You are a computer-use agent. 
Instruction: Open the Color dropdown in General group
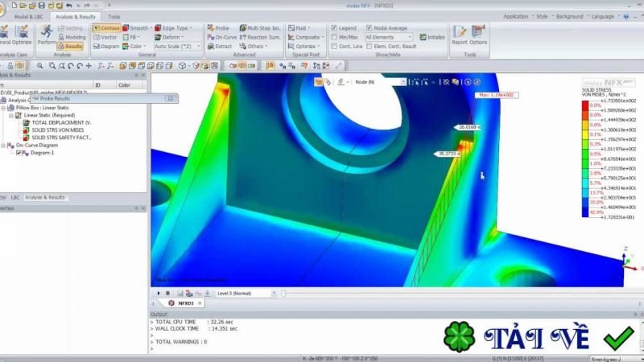coord(134,47)
